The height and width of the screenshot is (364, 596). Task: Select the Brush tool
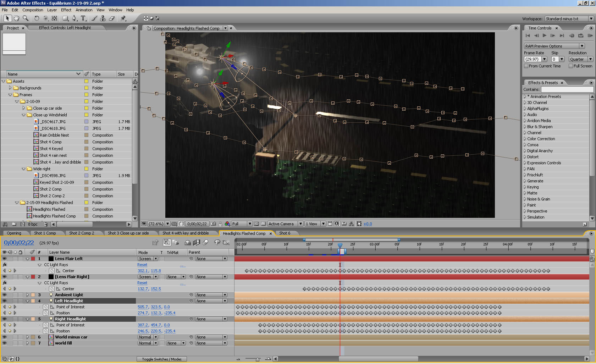point(94,18)
